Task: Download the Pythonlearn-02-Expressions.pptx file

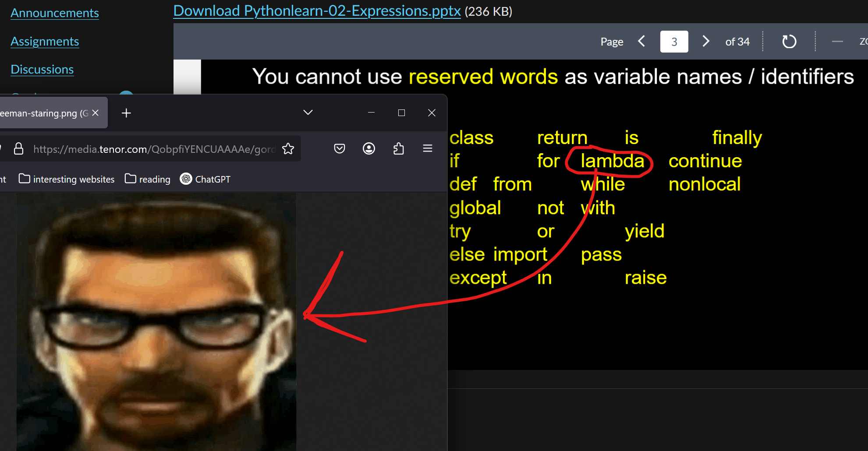Action: (317, 11)
